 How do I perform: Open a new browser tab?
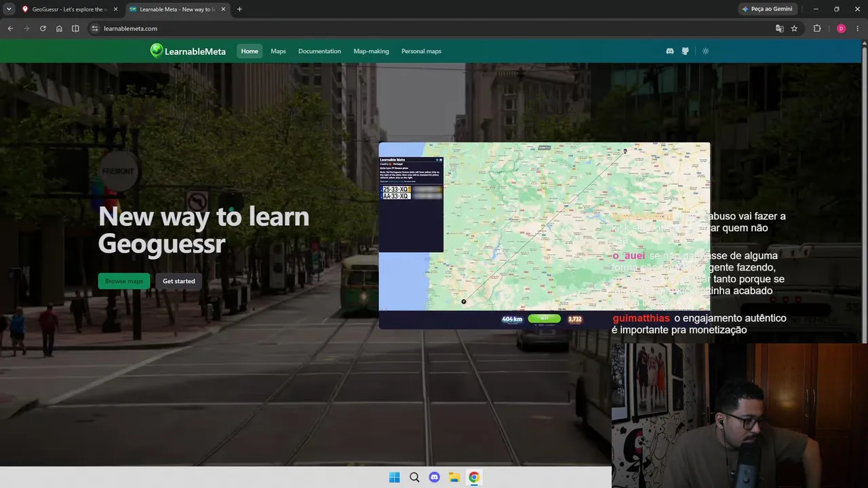pos(239,9)
